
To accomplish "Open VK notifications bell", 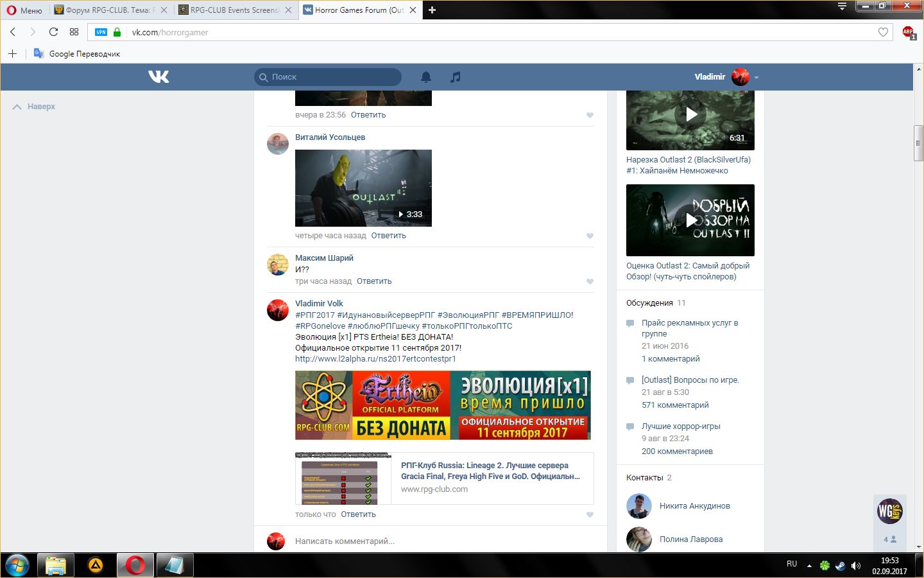I will click(x=425, y=77).
